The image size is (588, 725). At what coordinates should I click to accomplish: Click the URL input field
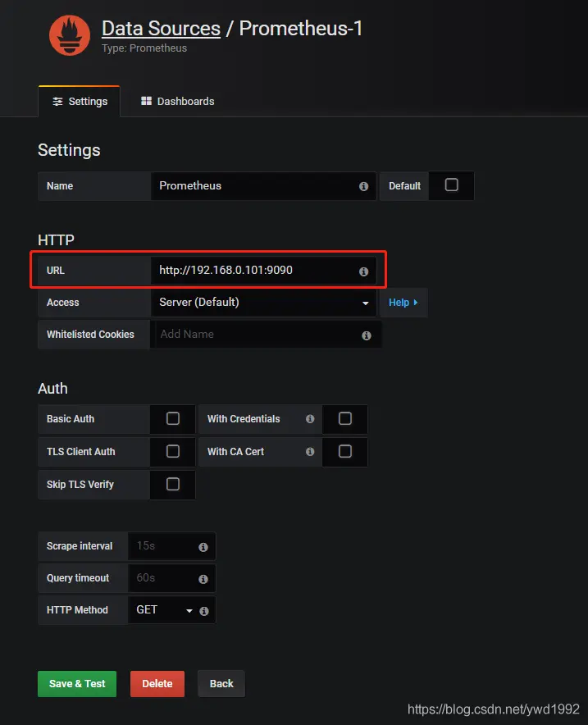263,271
